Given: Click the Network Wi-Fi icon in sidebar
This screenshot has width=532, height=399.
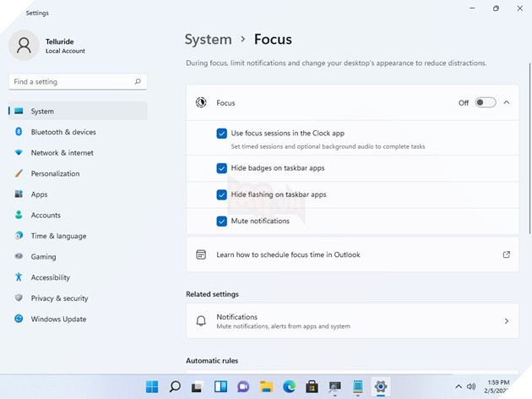Looking at the screenshot, I should click(x=19, y=152).
